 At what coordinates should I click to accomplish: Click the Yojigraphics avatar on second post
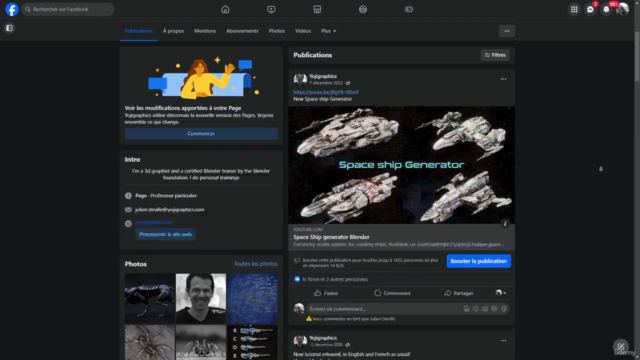click(300, 341)
